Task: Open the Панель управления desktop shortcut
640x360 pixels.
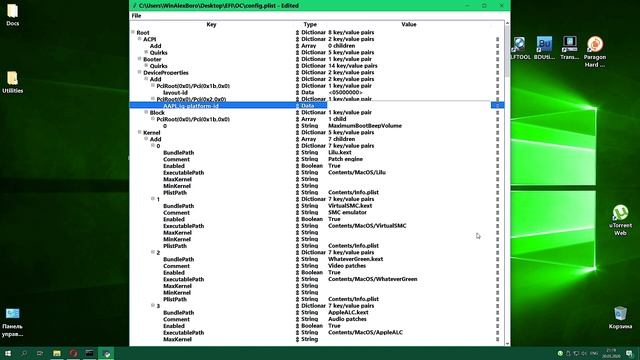Action: (13, 322)
